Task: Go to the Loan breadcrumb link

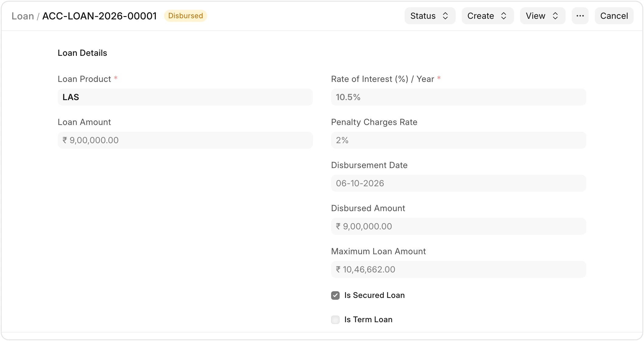Action: click(23, 16)
